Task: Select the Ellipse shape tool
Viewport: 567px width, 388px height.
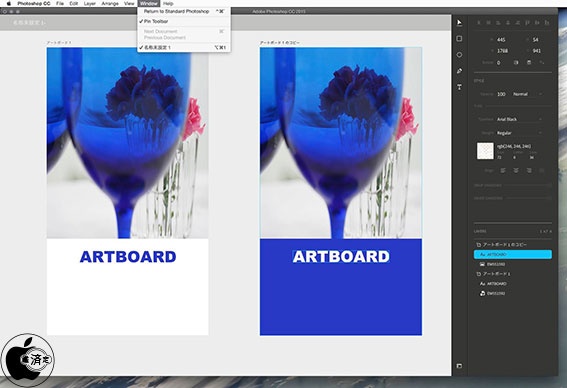Action: pyautogui.click(x=459, y=55)
